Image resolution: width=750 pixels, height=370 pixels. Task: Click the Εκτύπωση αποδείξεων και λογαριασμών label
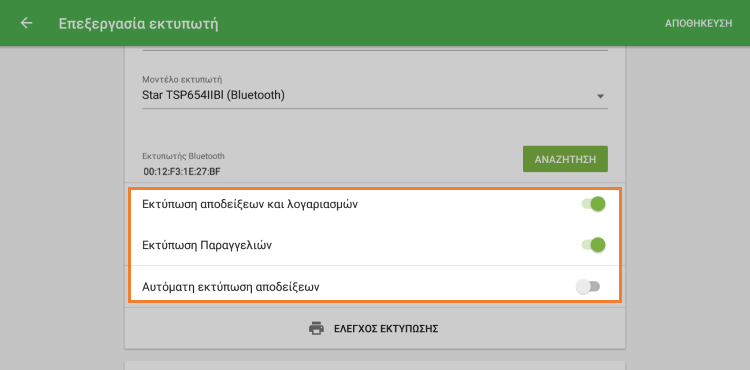coord(250,205)
